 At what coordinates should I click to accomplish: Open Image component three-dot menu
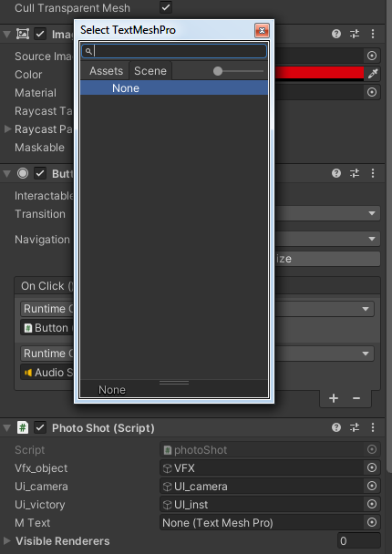373,34
